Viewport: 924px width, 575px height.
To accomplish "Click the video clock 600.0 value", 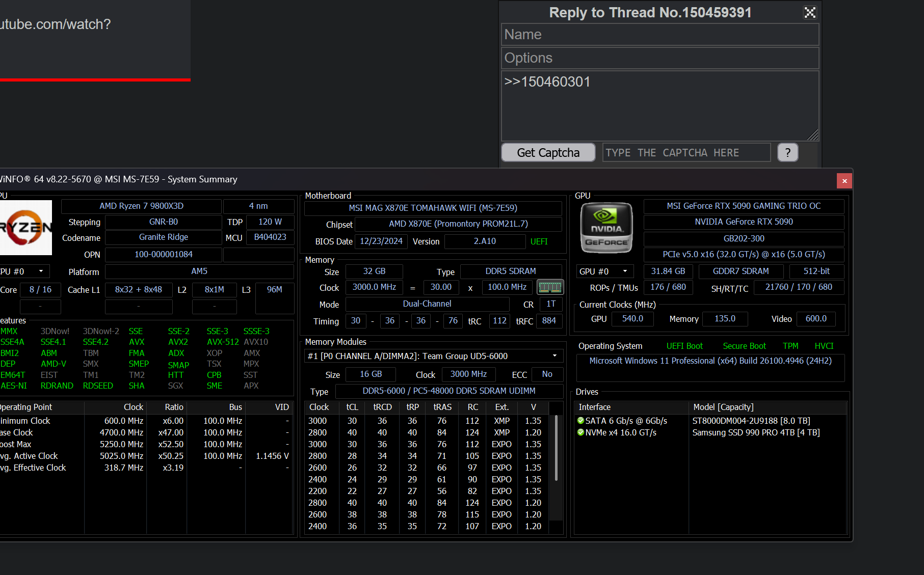I will pyautogui.click(x=816, y=319).
